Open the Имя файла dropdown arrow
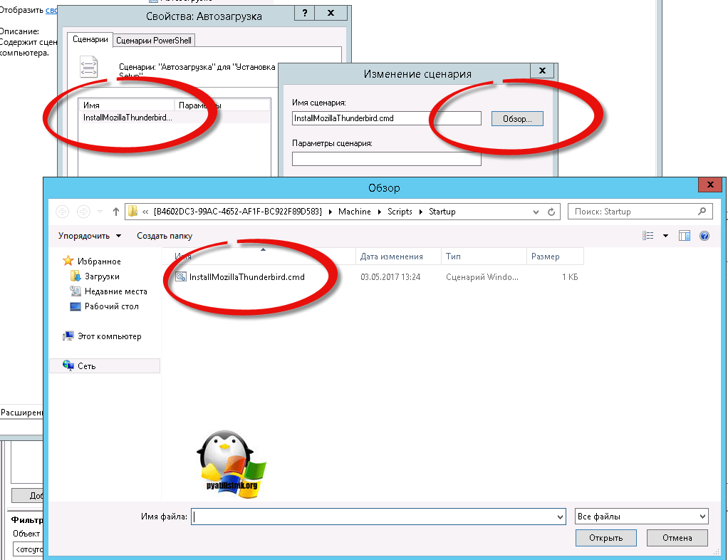The width and height of the screenshot is (728, 560). point(561,517)
